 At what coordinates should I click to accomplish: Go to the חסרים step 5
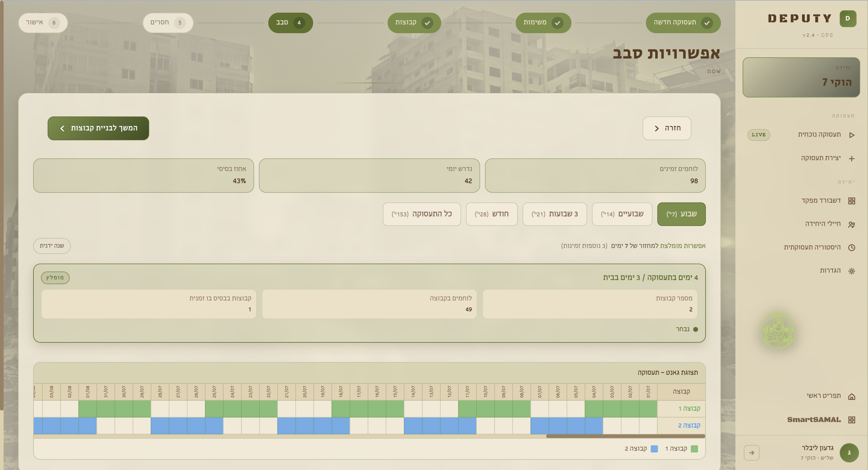pyautogui.click(x=168, y=23)
